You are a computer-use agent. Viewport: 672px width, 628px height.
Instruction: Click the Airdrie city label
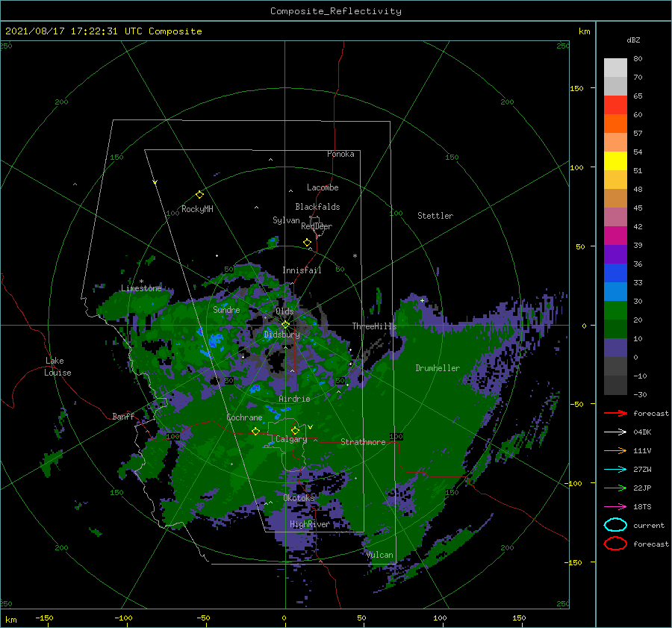click(294, 399)
